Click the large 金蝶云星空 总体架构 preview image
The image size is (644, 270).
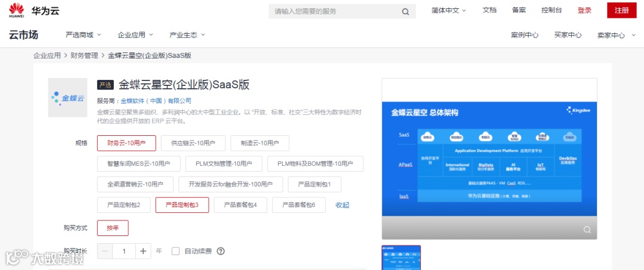pyautogui.click(x=489, y=159)
